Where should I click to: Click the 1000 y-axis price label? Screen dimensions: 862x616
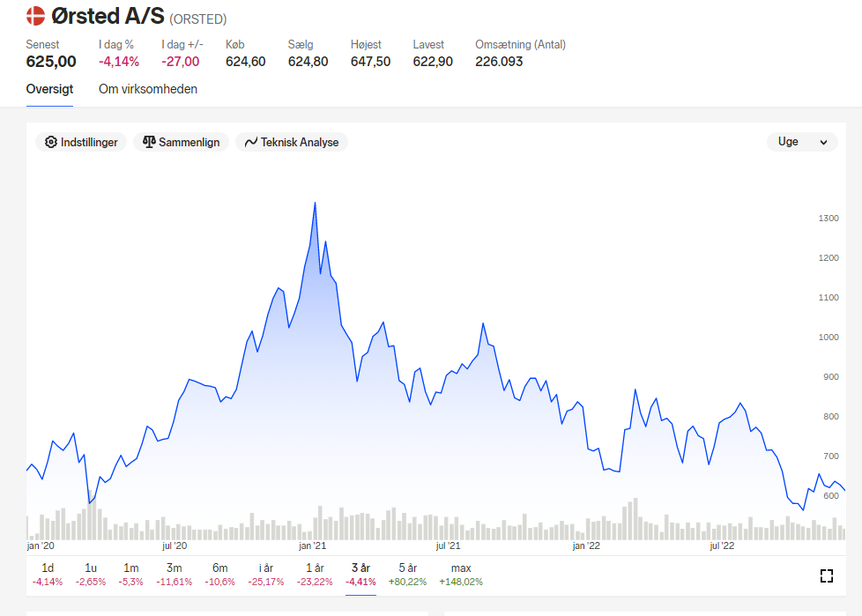(x=829, y=338)
